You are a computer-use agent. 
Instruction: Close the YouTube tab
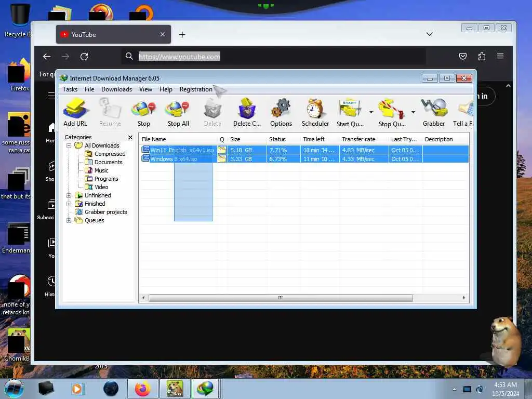pyautogui.click(x=163, y=34)
